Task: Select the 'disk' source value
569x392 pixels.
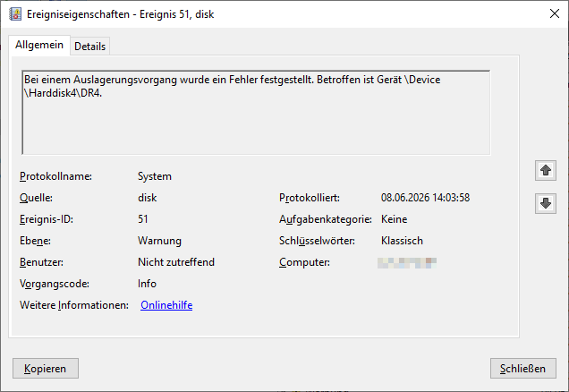Action: (148, 198)
